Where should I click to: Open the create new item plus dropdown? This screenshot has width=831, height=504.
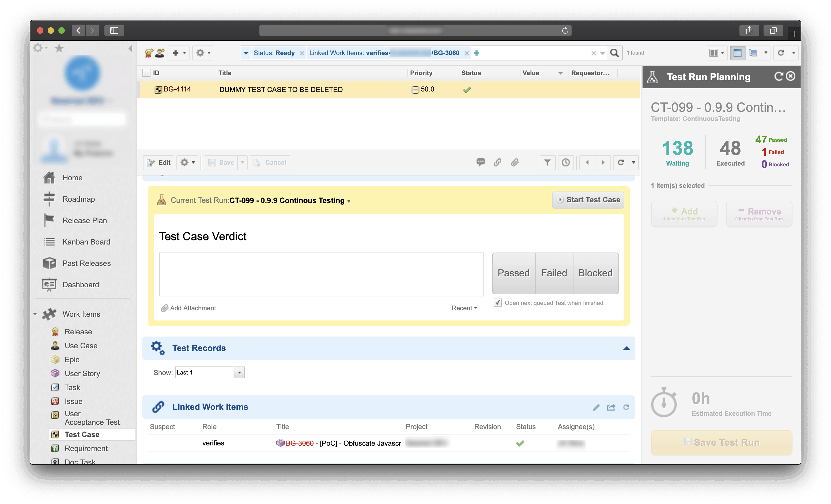click(179, 53)
